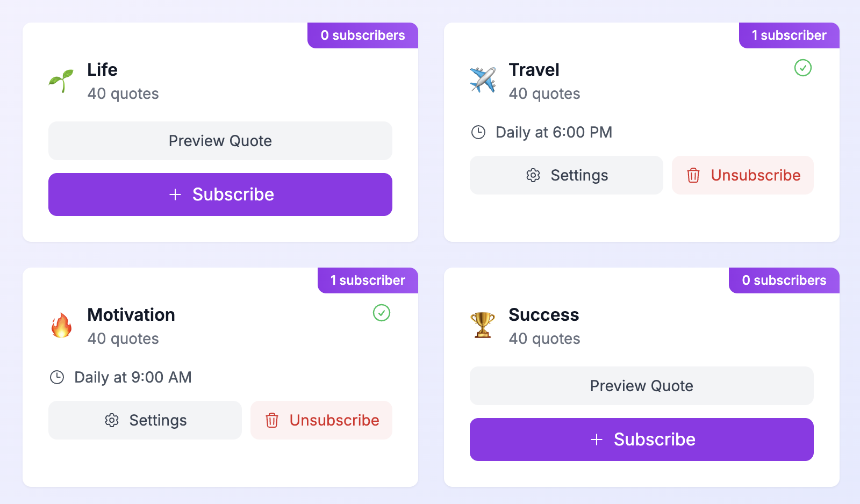Click the Life seedling emoji icon
The width and height of the screenshot is (860, 504).
coord(61,81)
